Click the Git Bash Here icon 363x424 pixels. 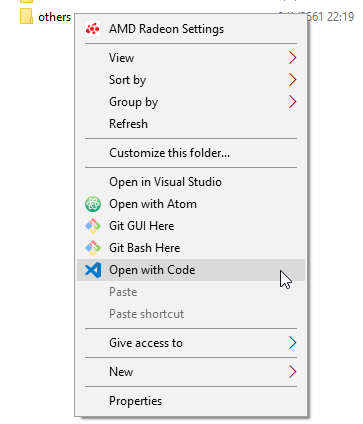[93, 248]
